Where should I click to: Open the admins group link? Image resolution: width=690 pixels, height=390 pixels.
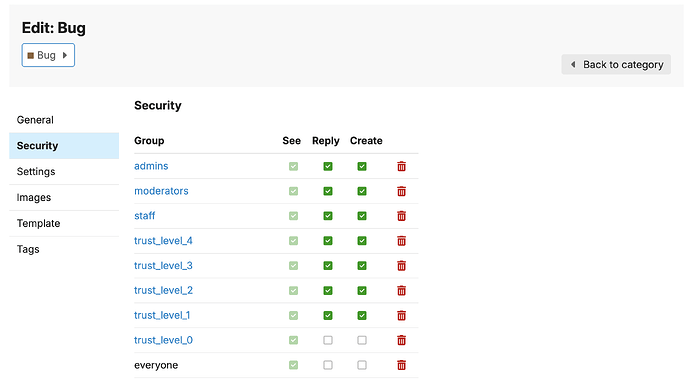tap(151, 166)
